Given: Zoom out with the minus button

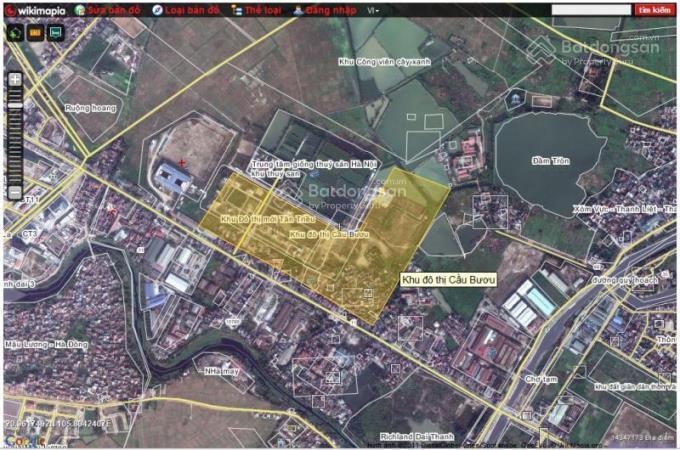Looking at the screenshot, I should 15,192.
